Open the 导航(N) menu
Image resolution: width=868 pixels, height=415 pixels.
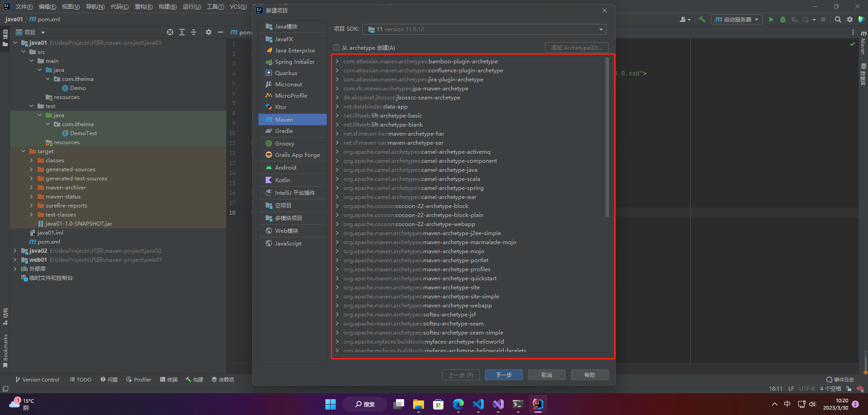[x=95, y=6]
